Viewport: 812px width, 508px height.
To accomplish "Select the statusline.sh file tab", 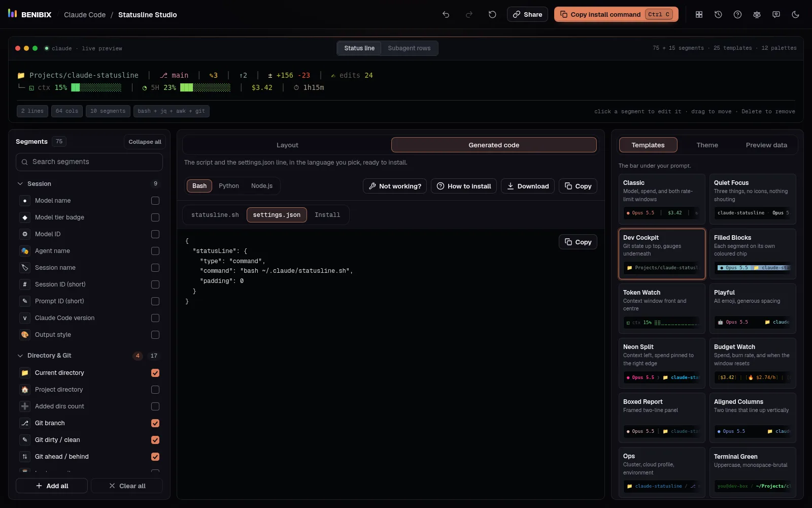I will (215, 215).
